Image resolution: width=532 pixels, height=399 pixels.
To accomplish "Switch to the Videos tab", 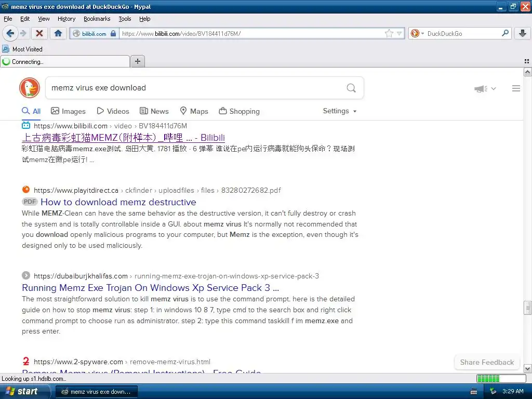I will pyautogui.click(x=113, y=111).
